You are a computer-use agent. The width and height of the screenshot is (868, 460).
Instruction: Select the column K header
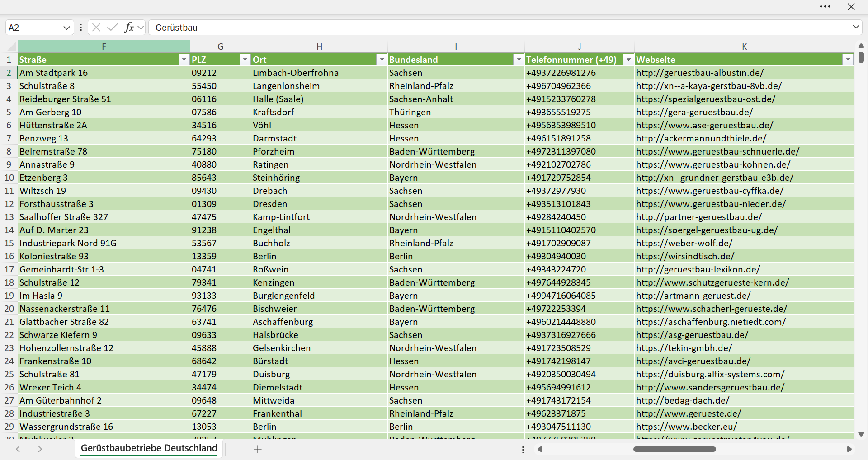pyautogui.click(x=744, y=47)
